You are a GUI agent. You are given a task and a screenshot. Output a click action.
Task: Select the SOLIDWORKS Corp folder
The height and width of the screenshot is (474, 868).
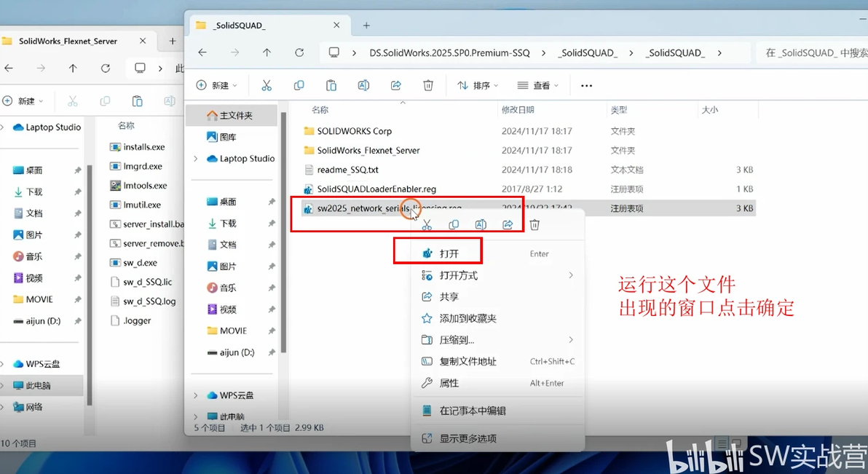click(355, 131)
